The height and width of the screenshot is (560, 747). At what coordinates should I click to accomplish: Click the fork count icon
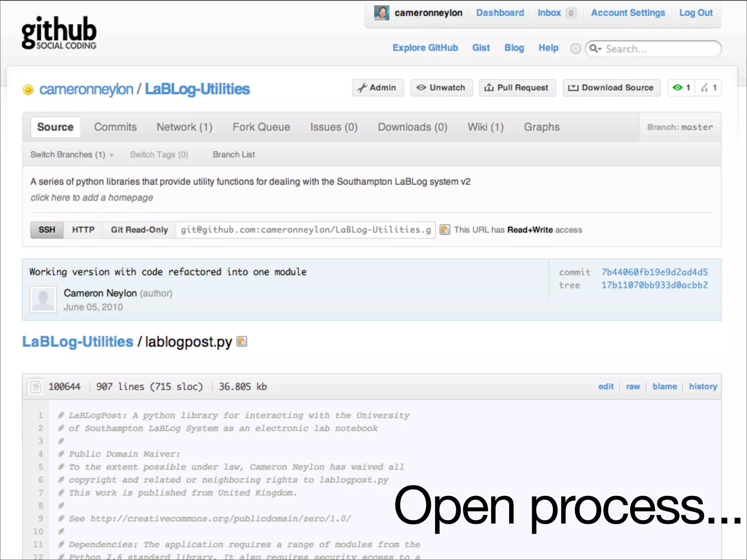[x=708, y=88]
